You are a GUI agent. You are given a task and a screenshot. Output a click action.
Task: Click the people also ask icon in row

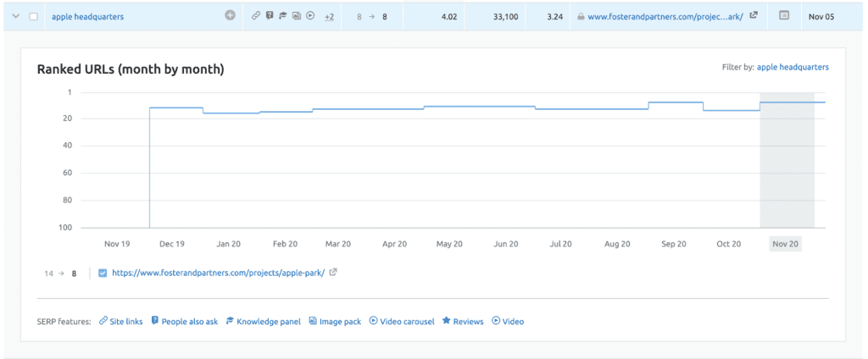click(270, 16)
